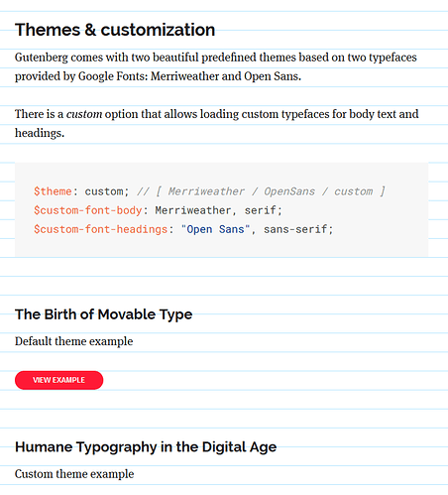Click the $theme variable in the code
448x495 pixels.
click(x=53, y=191)
